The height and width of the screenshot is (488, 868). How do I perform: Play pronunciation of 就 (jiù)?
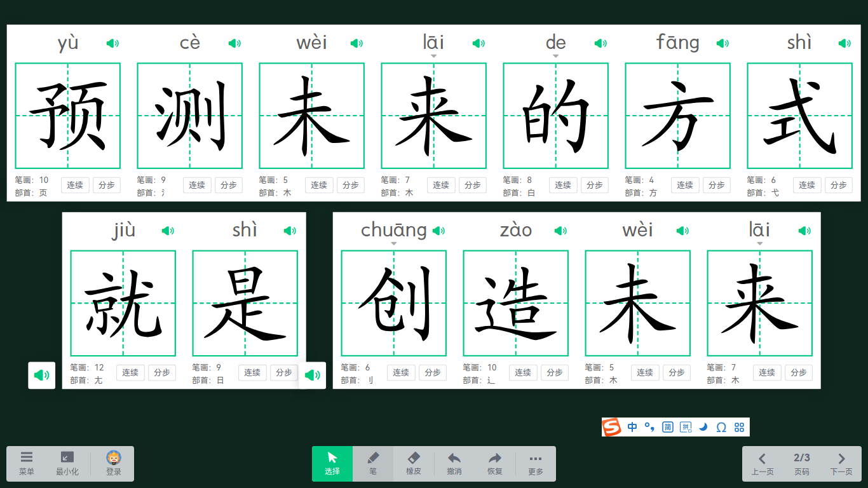coord(168,231)
